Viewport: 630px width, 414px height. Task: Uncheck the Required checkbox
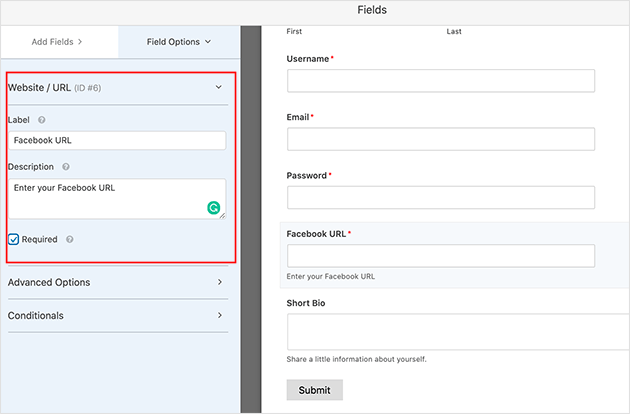click(x=14, y=240)
